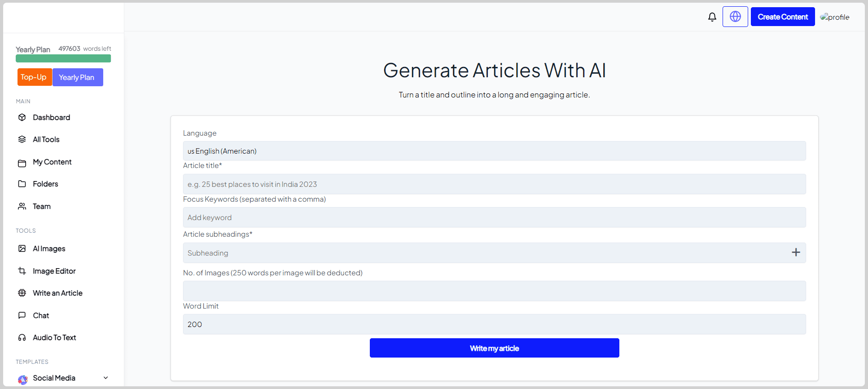This screenshot has width=868, height=389.
Task: Open the globe language switcher
Action: [735, 17]
